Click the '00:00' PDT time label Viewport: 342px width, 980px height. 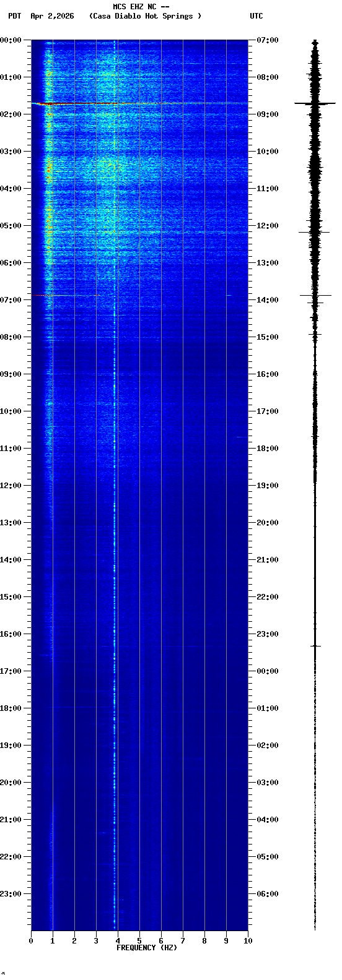point(11,40)
